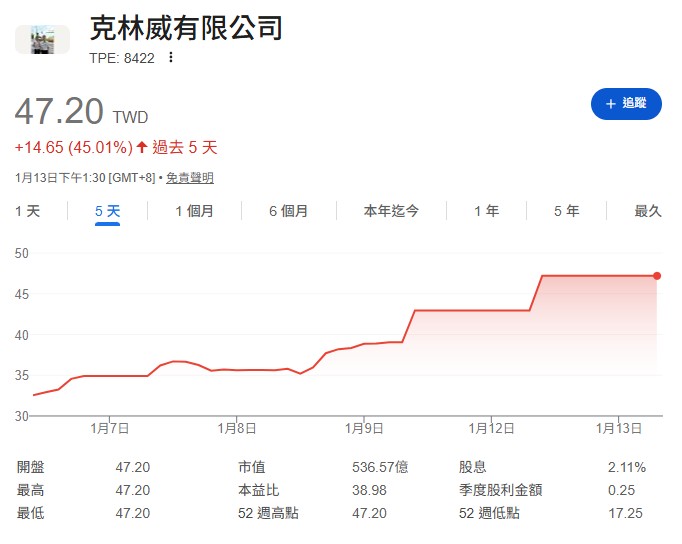Image resolution: width=682 pixels, height=544 pixels.
Task: Select the 最久 range tab
Action: click(648, 211)
